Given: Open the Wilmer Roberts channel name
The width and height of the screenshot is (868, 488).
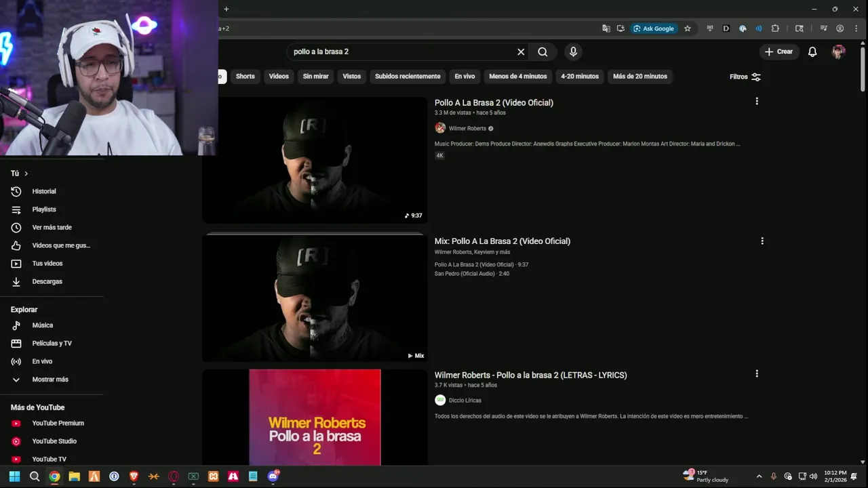Looking at the screenshot, I should point(467,128).
